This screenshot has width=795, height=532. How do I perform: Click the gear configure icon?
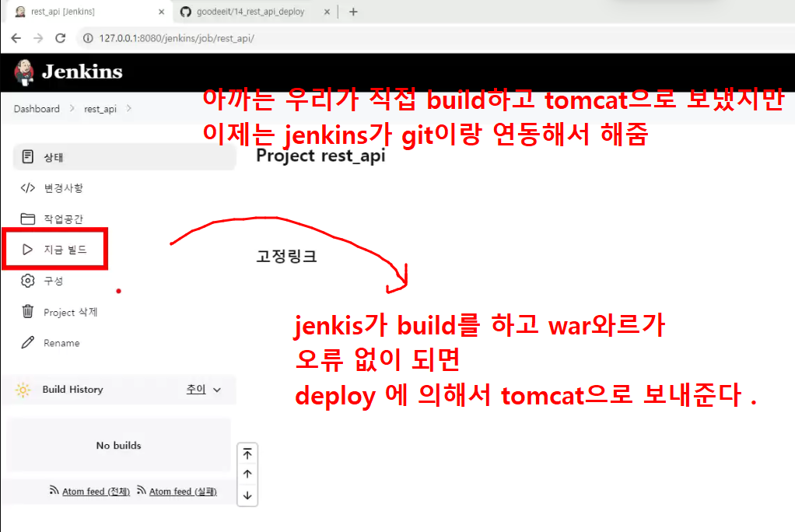coord(28,281)
